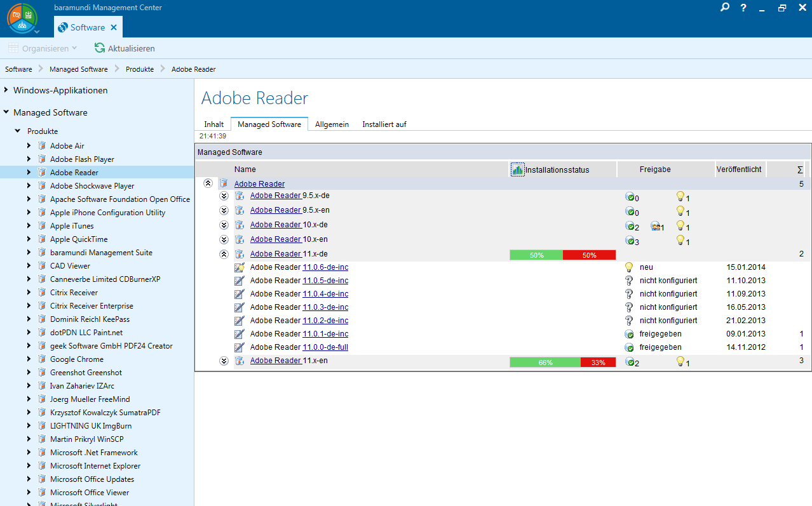The width and height of the screenshot is (812, 506).
Task: Switch to the Installiert auf tab
Action: pyautogui.click(x=384, y=124)
